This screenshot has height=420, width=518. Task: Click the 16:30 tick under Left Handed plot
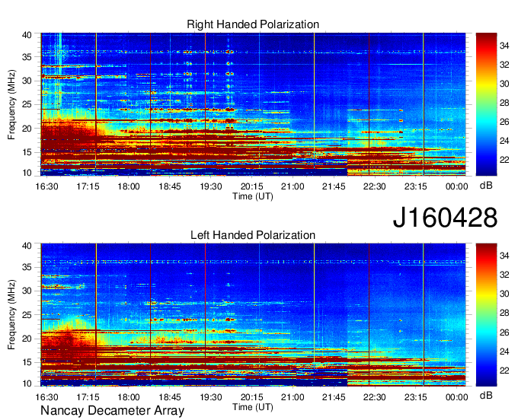click(46, 397)
